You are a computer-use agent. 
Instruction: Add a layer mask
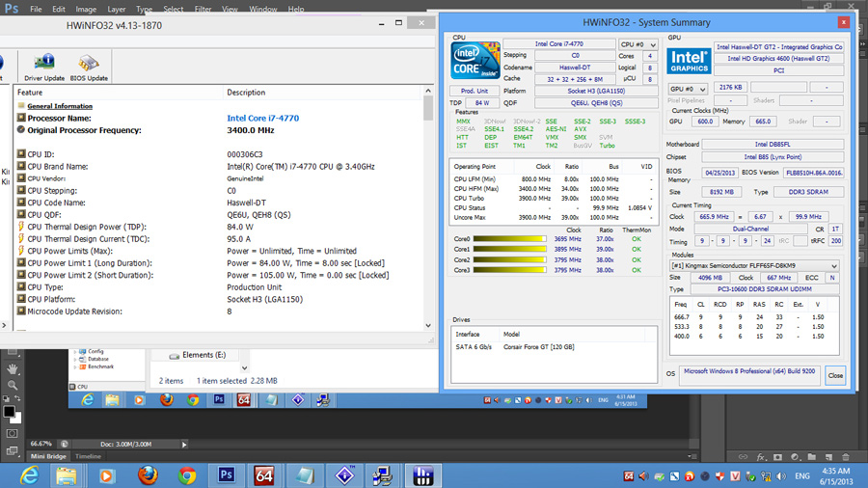pos(777,457)
